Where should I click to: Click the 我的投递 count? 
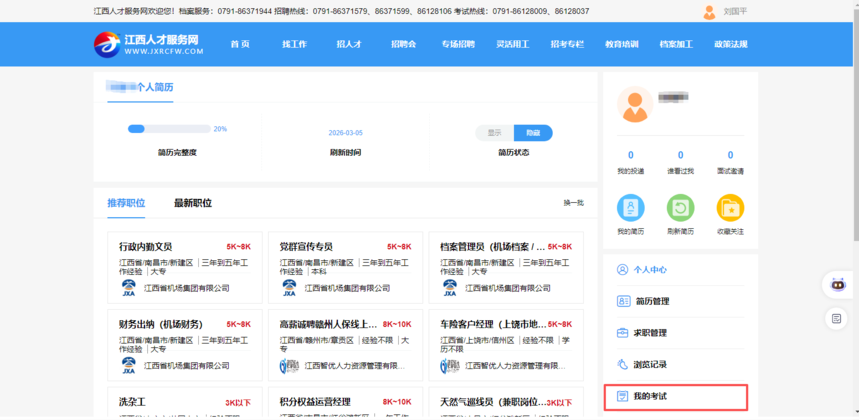(x=631, y=155)
